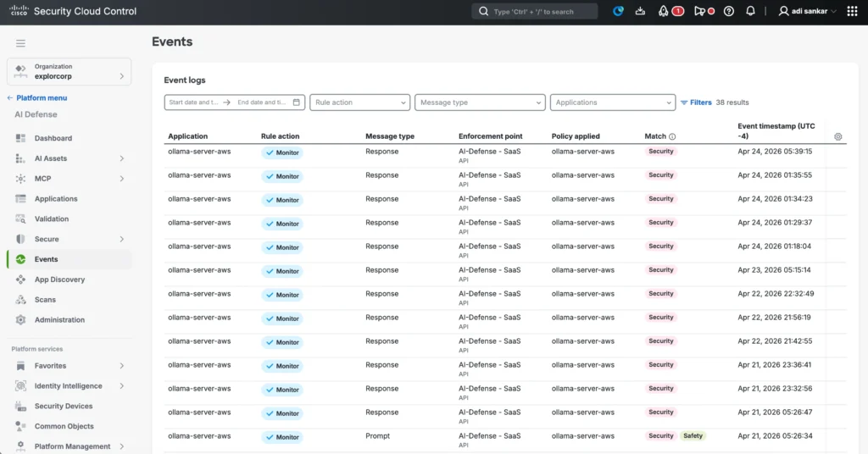Image resolution: width=868 pixels, height=454 pixels.
Task: Expand the explorcorp organization selector
Action: [70, 72]
